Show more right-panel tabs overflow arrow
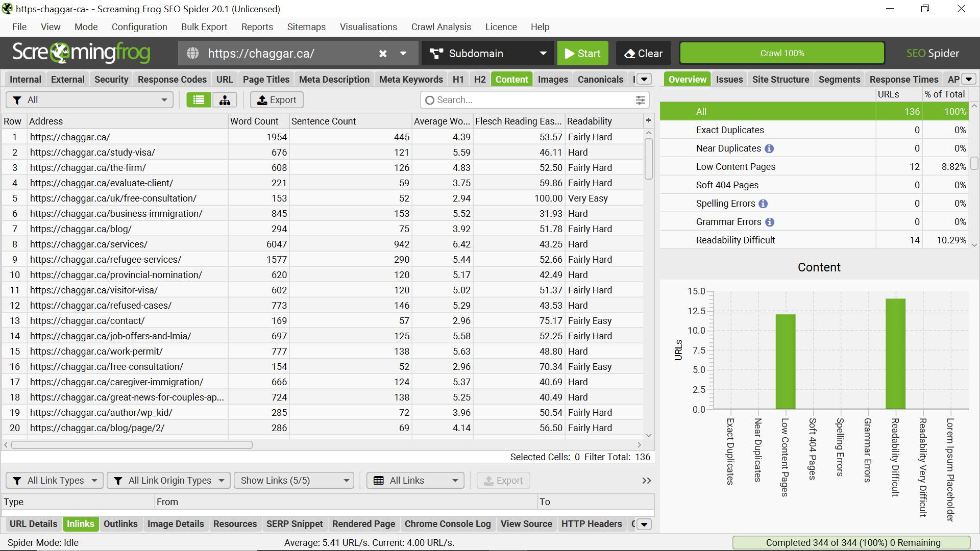 [969, 80]
